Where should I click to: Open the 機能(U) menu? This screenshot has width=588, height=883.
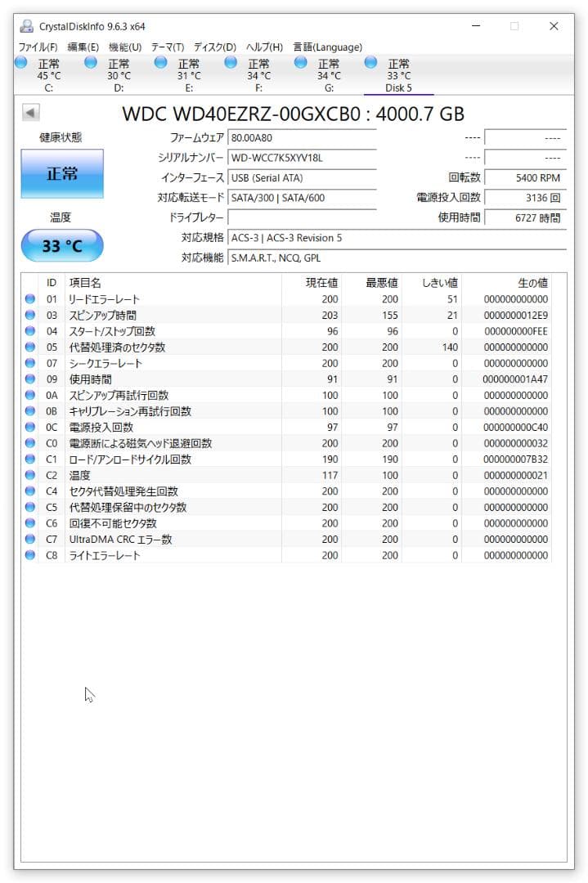click(125, 47)
